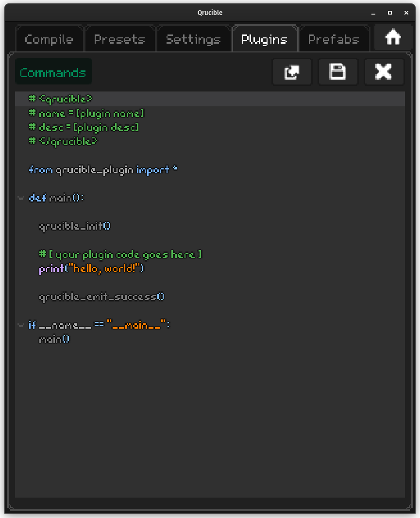This screenshot has height=518, width=420.
Task: Place cursor on the print hello world line
Action: [91, 268]
